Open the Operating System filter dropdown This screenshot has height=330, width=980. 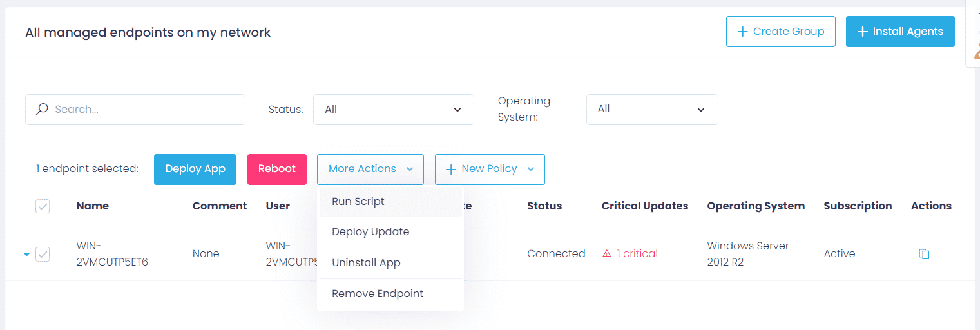[651, 110]
